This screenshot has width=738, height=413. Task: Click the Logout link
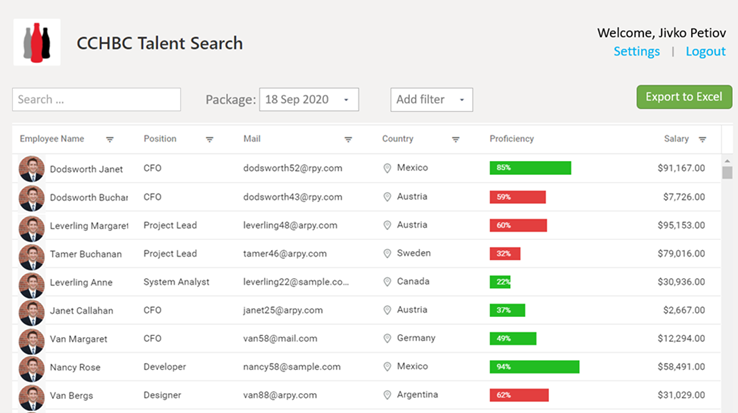[x=706, y=51]
